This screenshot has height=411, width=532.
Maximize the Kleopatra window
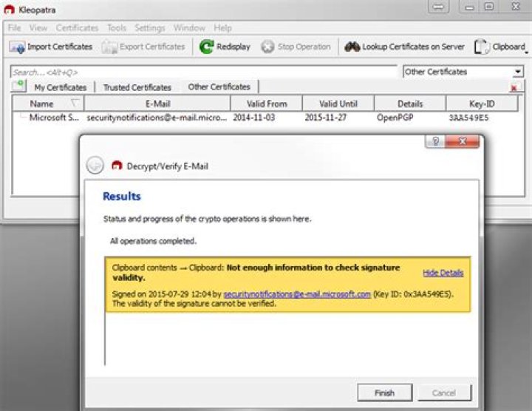click(x=489, y=7)
